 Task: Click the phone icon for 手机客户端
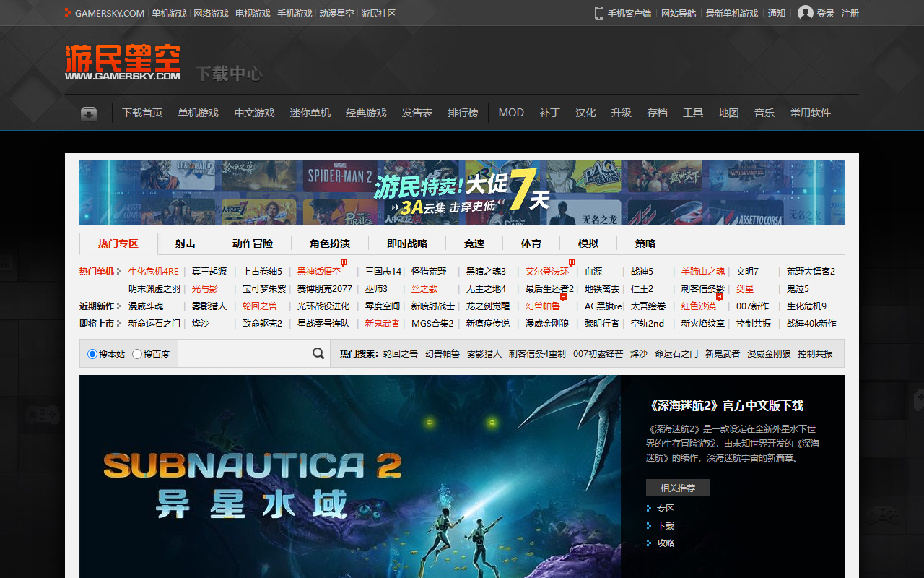pyautogui.click(x=598, y=13)
